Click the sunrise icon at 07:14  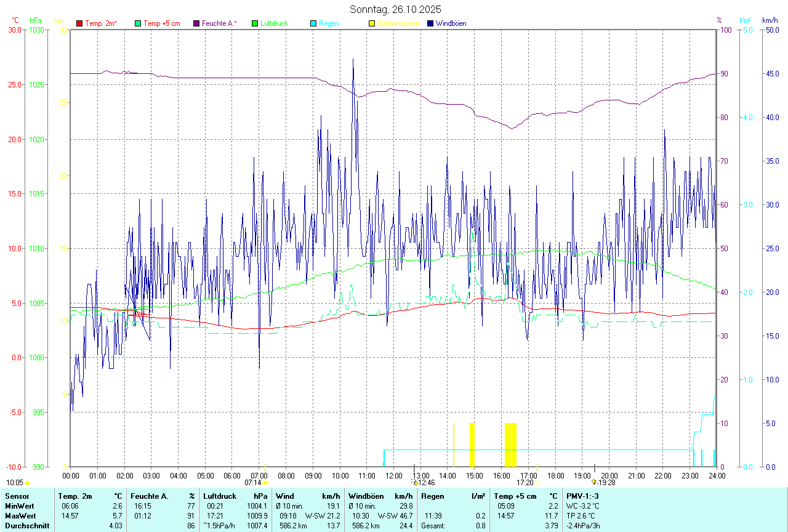pos(265,483)
